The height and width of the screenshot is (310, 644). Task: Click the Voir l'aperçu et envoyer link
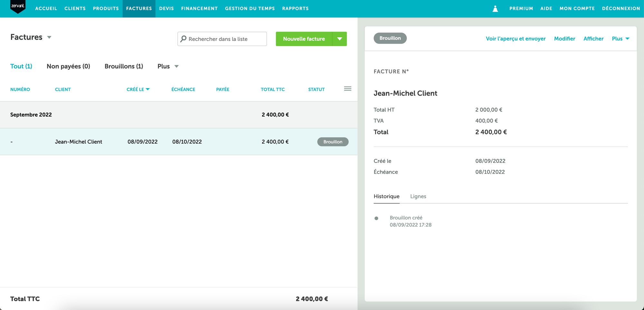tap(515, 39)
